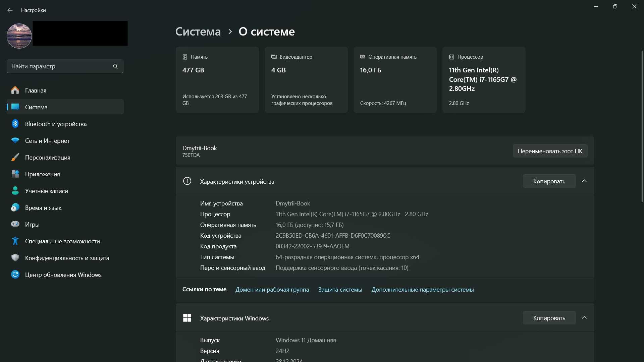Collapse the Характеристики Windows section
The image size is (644, 362).
(x=584, y=318)
